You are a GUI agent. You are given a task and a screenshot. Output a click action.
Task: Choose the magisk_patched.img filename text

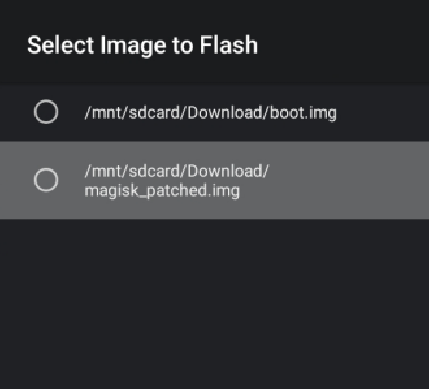[x=162, y=191]
